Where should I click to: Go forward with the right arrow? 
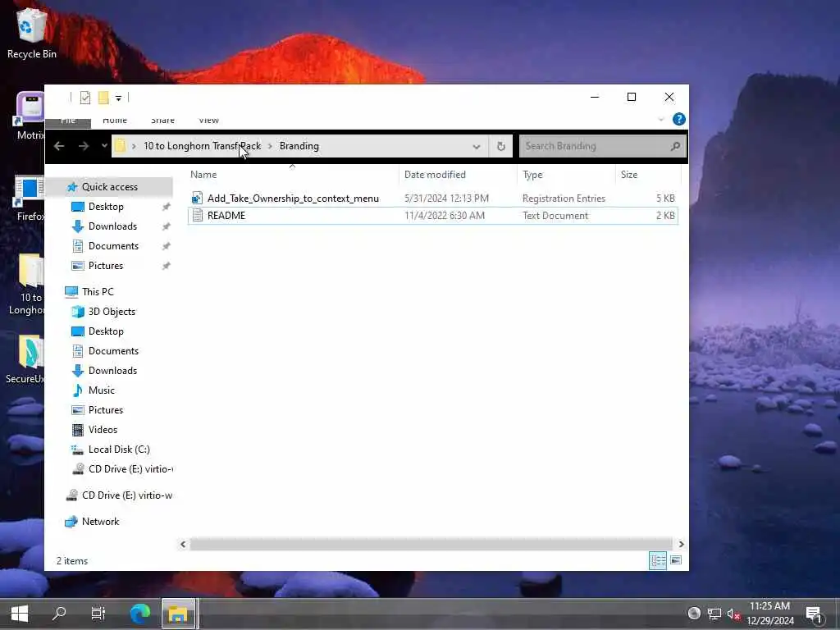(x=84, y=146)
